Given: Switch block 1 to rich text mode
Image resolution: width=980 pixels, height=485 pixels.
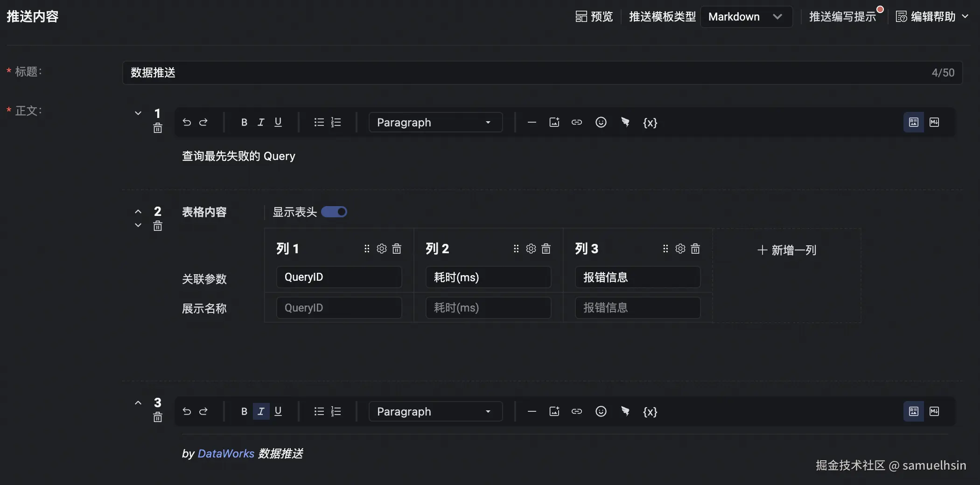Looking at the screenshot, I should click(x=914, y=122).
